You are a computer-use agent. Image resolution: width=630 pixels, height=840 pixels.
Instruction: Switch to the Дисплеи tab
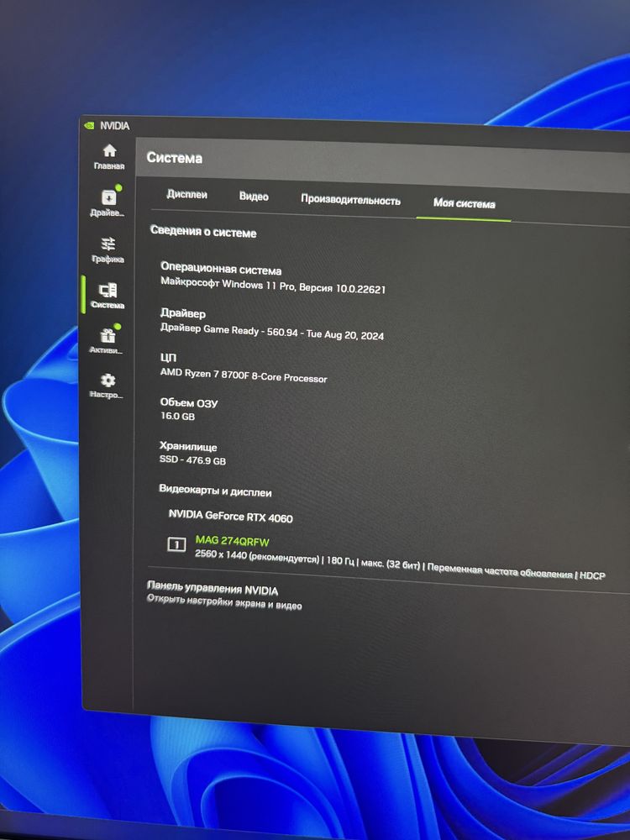pos(186,194)
